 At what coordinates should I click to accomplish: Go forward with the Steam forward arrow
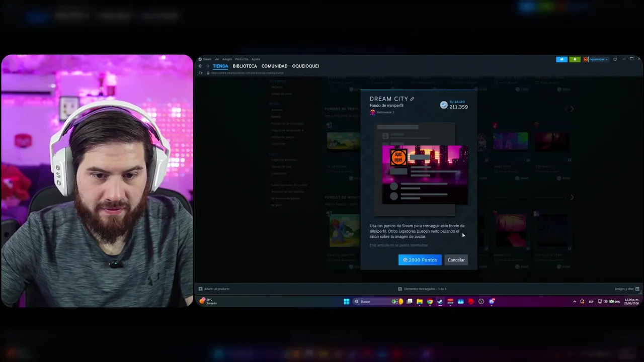207,66
